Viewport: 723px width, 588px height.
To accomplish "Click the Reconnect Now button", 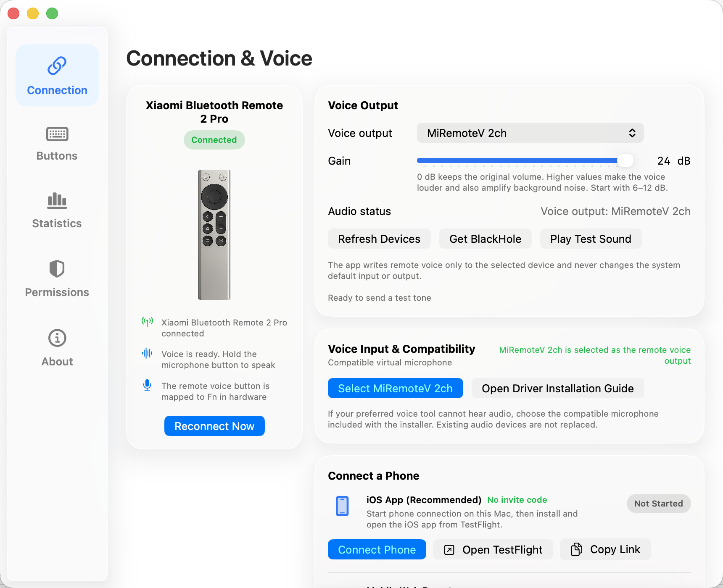I will click(214, 426).
